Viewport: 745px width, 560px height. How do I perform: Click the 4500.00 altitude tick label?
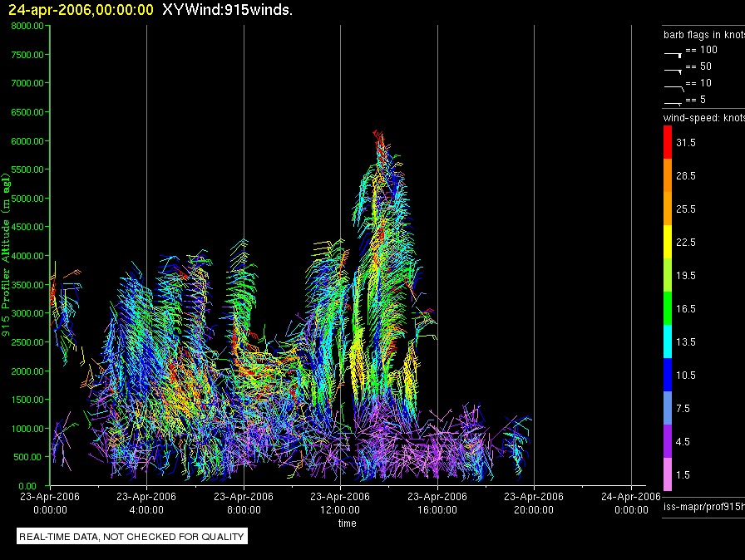27,227
